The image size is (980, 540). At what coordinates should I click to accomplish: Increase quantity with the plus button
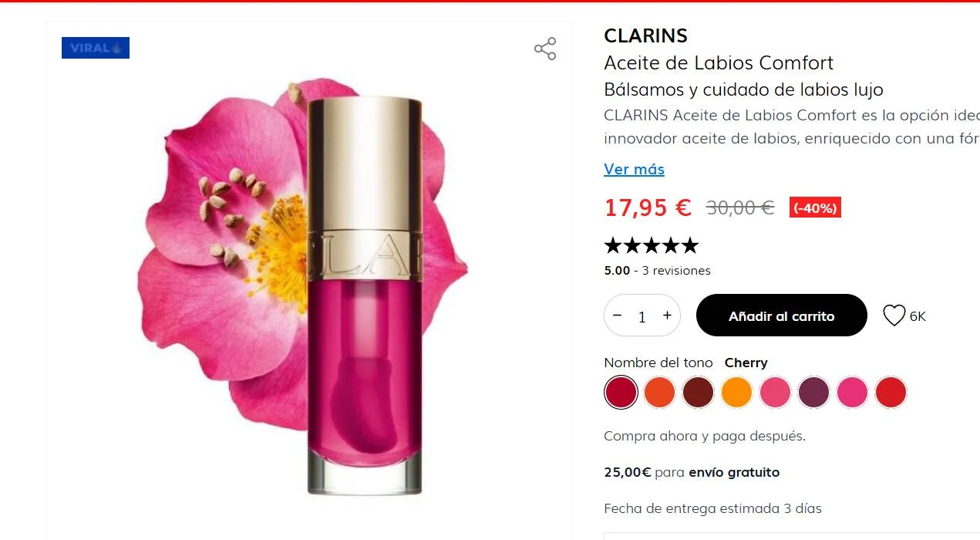click(x=667, y=316)
